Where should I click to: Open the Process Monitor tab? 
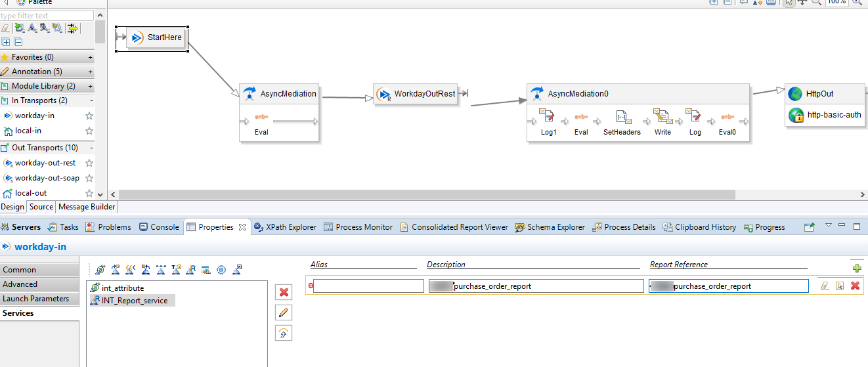[358, 227]
